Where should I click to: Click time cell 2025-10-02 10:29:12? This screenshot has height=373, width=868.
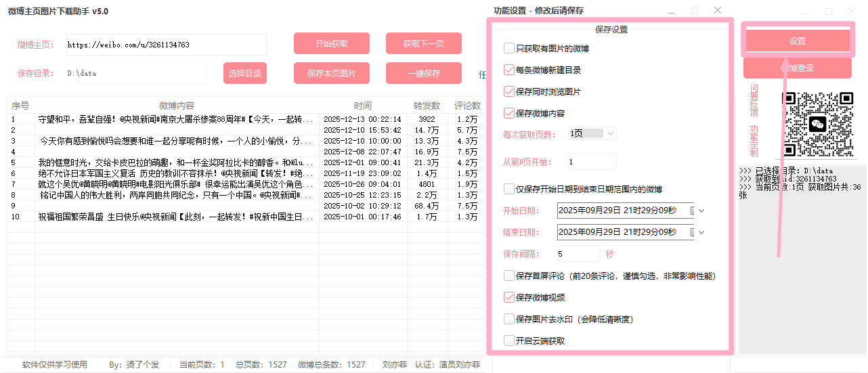click(x=363, y=206)
